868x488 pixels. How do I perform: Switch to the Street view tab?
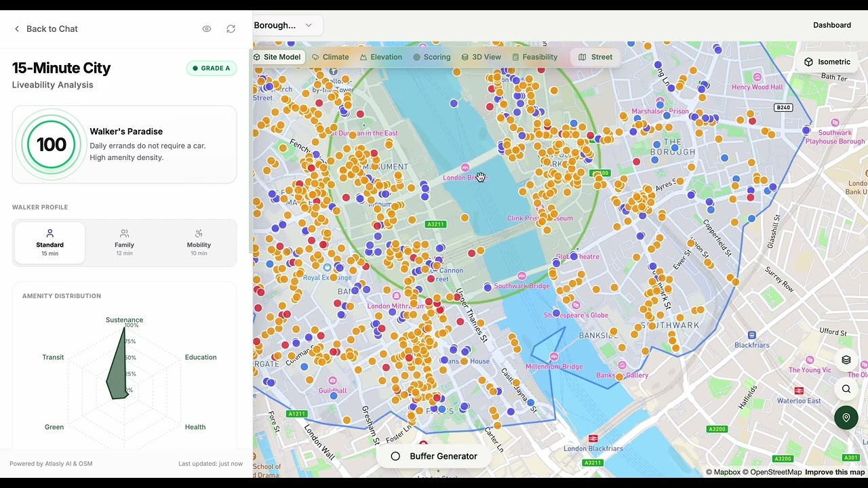click(595, 57)
